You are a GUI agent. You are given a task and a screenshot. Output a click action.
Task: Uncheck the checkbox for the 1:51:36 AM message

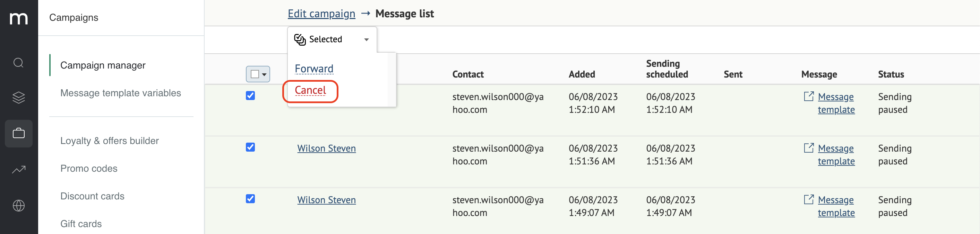coord(250,147)
